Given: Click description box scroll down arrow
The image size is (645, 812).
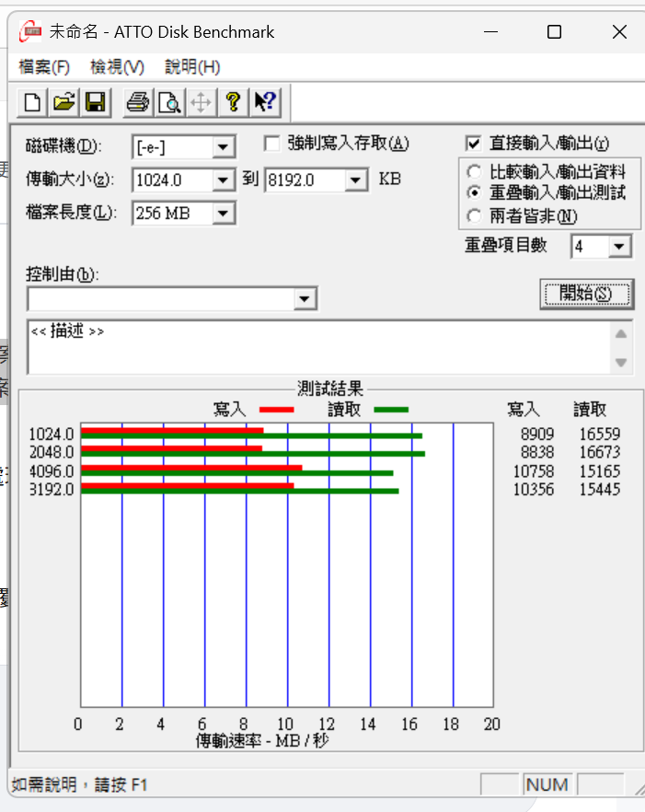Looking at the screenshot, I should coord(621,362).
